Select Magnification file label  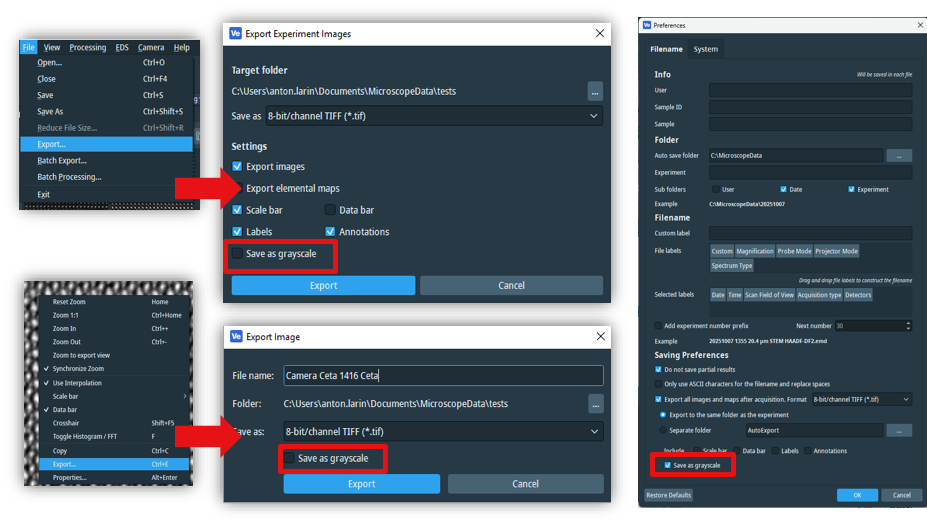(755, 251)
